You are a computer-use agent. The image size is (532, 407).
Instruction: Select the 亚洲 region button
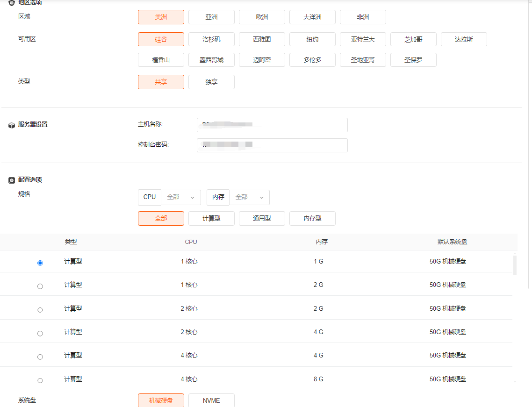[211, 17]
